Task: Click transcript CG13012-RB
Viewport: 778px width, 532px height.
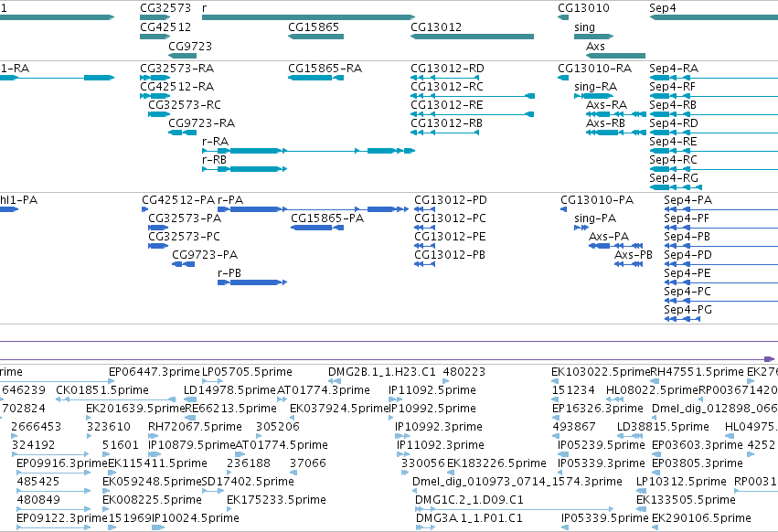Action: [446, 123]
